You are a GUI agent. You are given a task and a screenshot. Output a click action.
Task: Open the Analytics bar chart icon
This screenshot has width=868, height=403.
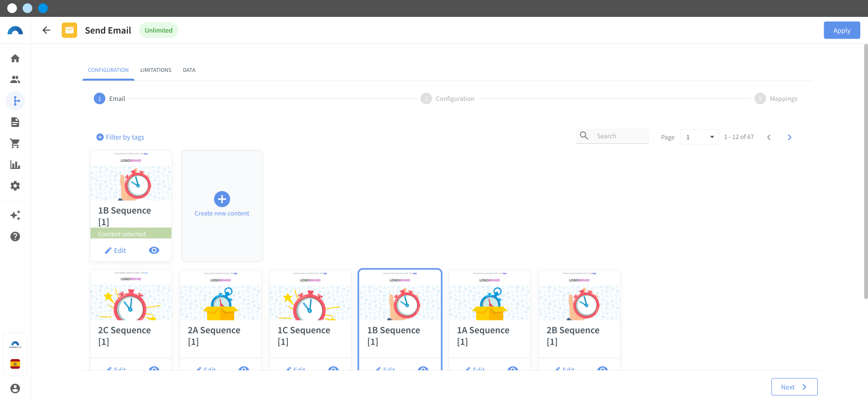point(15,165)
